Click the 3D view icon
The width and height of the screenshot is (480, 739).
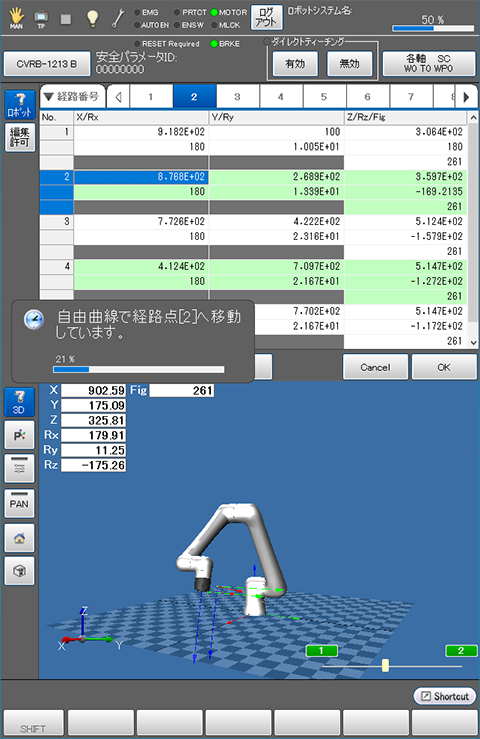[19, 402]
